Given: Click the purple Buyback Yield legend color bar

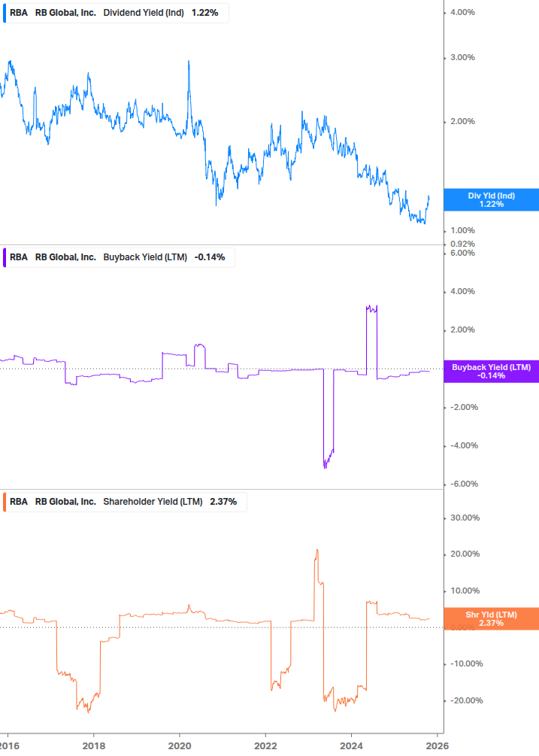Looking at the screenshot, I should (x=5, y=257).
